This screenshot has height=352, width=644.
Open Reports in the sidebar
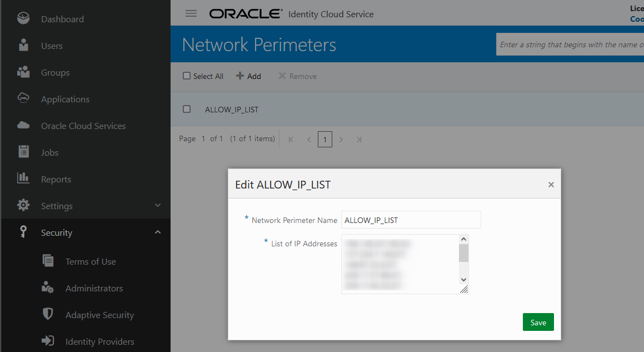(x=56, y=179)
